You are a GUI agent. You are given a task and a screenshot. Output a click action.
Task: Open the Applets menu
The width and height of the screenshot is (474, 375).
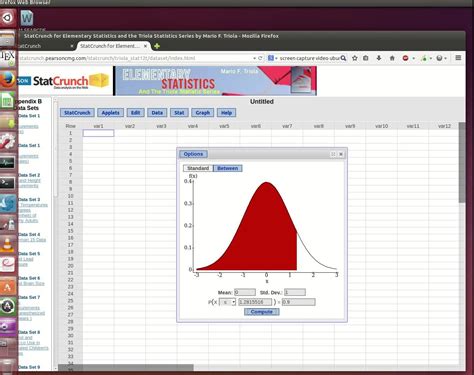click(110, 113)
